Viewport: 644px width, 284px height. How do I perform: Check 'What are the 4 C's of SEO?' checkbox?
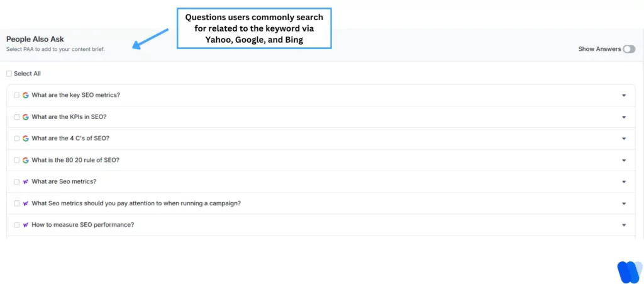[17, 139]
